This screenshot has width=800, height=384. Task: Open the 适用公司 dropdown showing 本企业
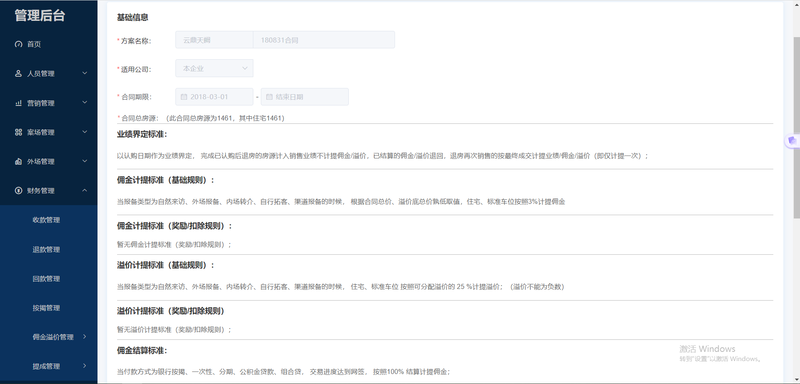(x=214, y=68)
